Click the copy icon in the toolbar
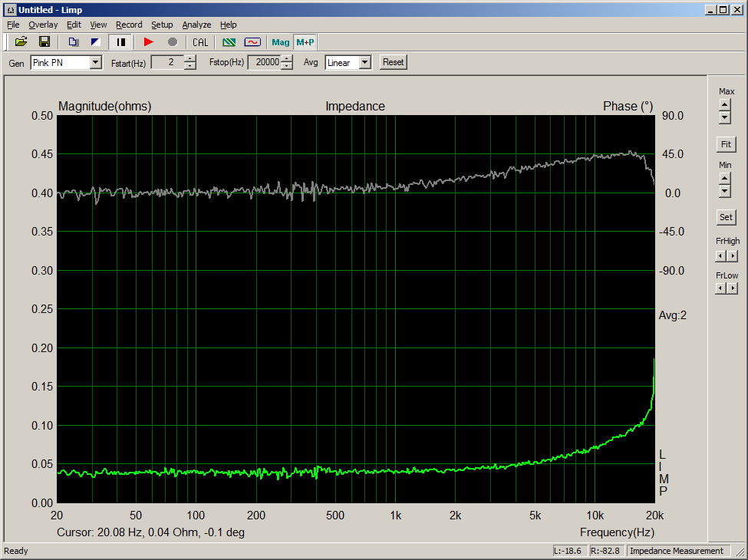 [x=74, y=42]
